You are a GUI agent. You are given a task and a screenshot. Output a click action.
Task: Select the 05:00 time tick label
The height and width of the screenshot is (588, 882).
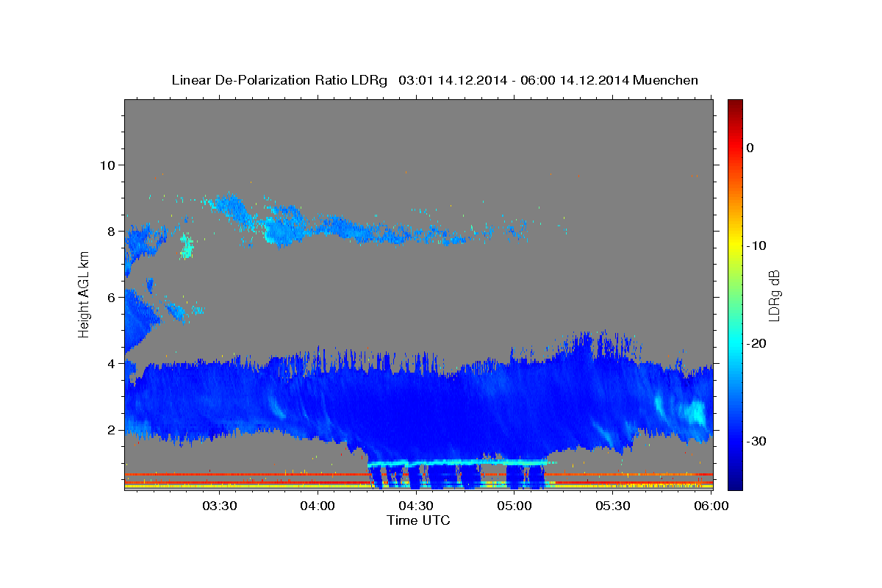(x=514, y=506)
